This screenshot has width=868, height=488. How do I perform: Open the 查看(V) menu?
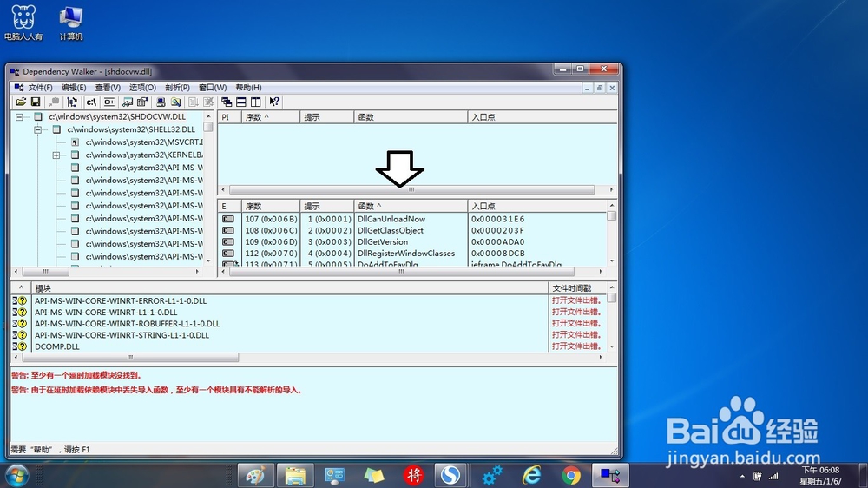[108, 88]
